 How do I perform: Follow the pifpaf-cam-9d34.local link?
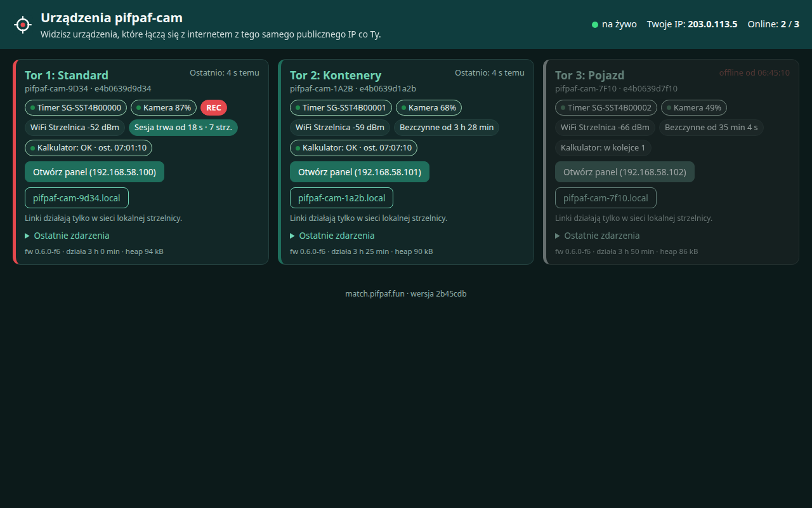pyautogui.click(x=77, y=198)
